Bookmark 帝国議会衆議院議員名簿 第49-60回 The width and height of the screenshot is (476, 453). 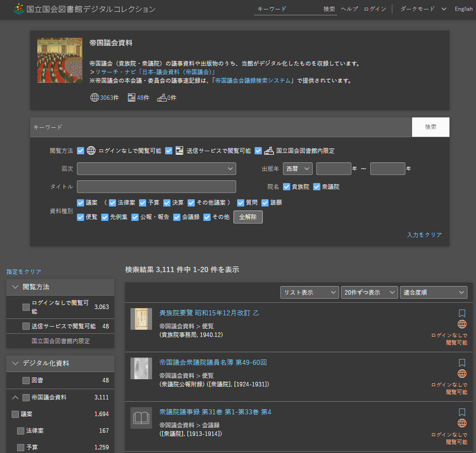point(462,363)
